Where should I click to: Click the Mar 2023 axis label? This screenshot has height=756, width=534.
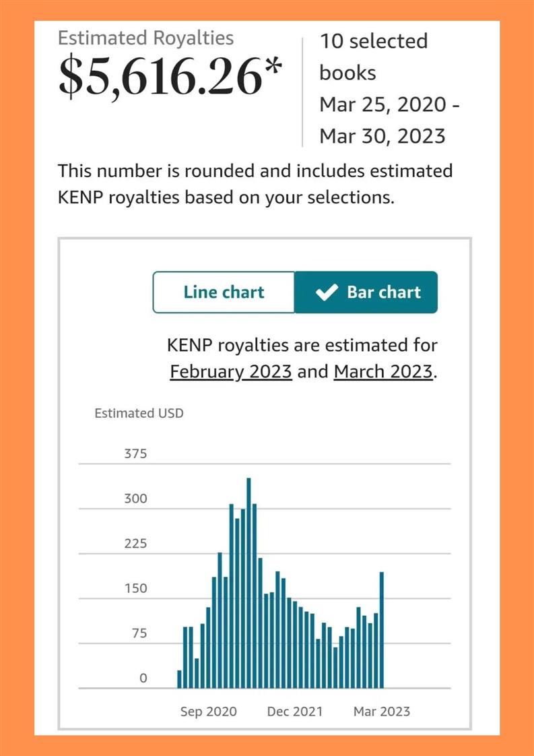(x=381, y=711)
